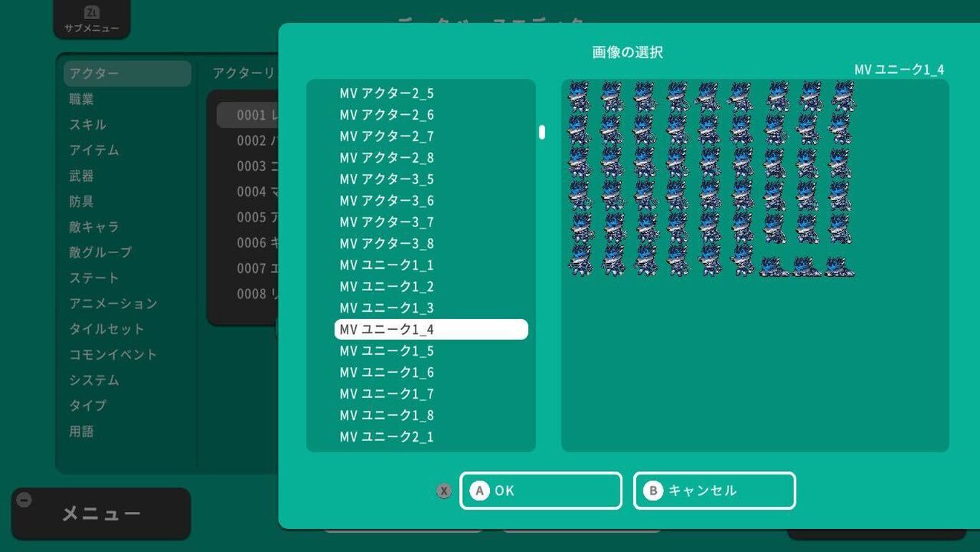Switch to アニメーション database category

point(128,304)
